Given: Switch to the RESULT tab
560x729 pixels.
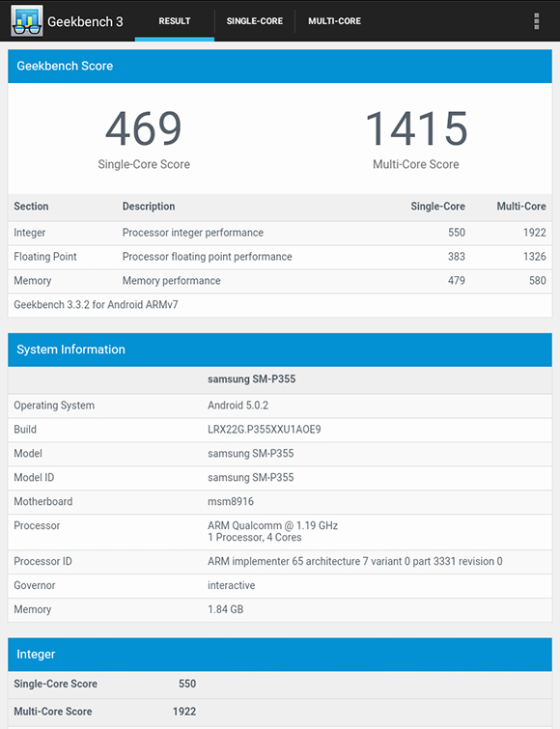Looking at the screenshot, I should point(174,21).
